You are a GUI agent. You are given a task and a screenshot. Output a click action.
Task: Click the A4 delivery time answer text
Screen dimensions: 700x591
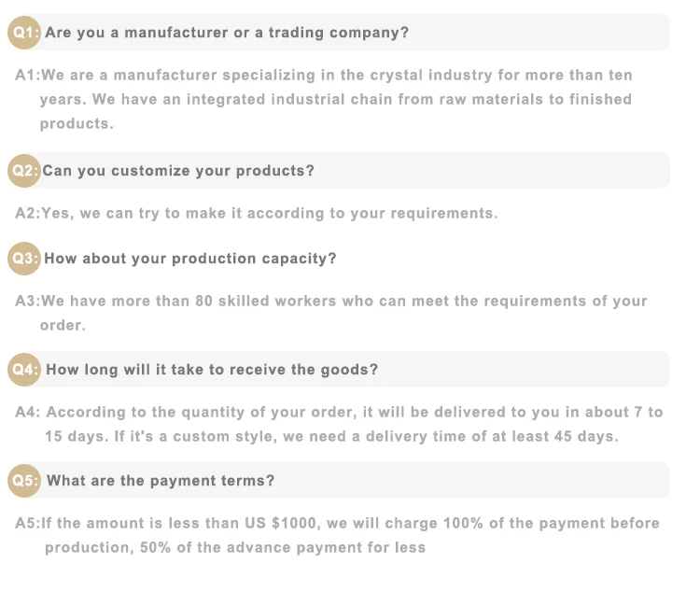click(339, 425)
